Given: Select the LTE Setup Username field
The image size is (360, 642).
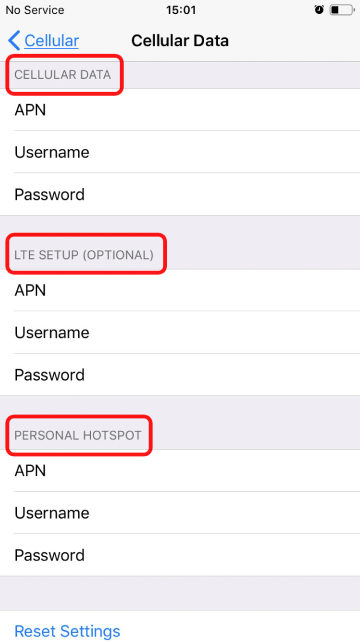Looking at the screenshot, I should (180, 332).
